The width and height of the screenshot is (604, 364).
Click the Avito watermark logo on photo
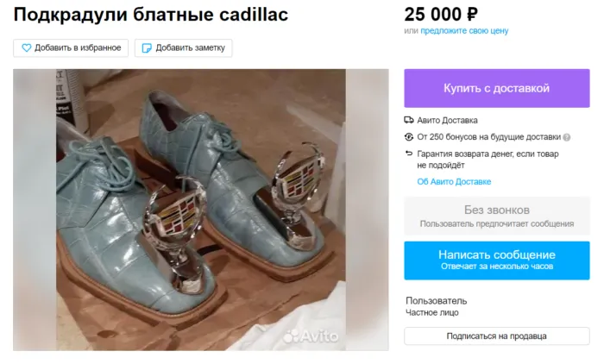[x=311, y=336]
